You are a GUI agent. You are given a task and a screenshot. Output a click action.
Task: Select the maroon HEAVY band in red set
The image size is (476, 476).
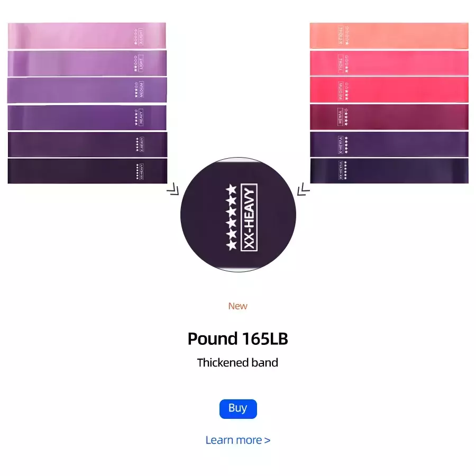389,117
